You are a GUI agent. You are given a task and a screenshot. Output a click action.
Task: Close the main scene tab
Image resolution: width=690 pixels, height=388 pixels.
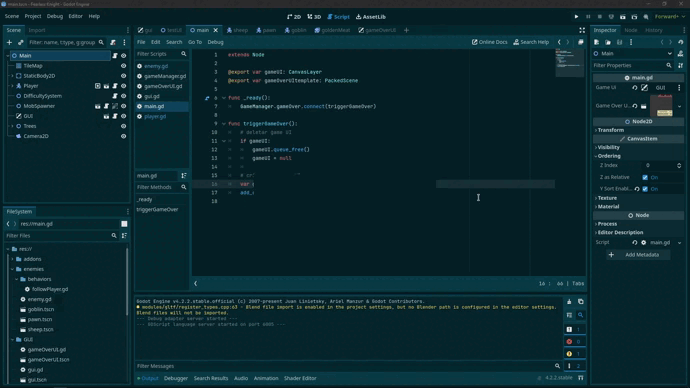pos(216,30)
